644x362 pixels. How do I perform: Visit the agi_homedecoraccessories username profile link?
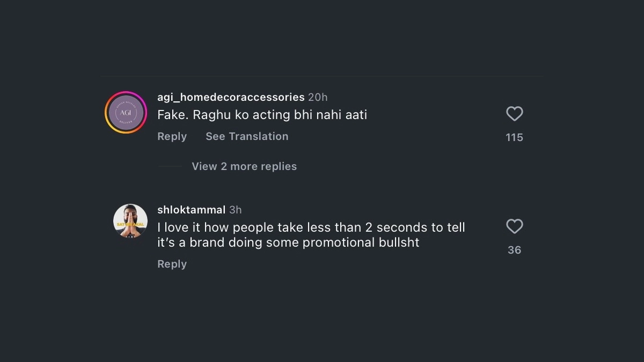tap(231, 97)
